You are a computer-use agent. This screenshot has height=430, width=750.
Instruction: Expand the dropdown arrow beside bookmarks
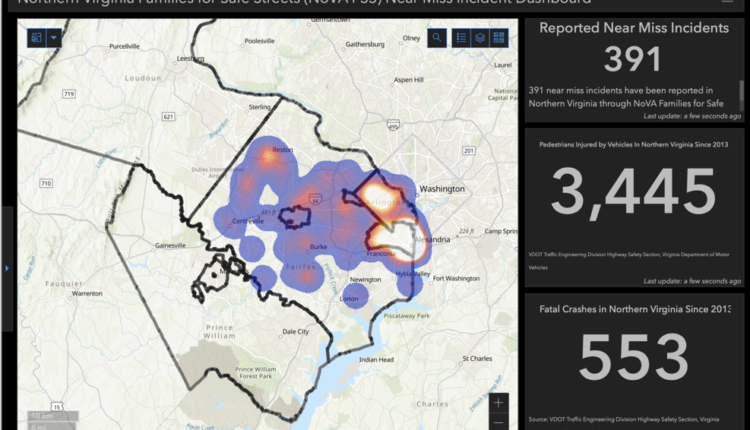tap(54, 38)
